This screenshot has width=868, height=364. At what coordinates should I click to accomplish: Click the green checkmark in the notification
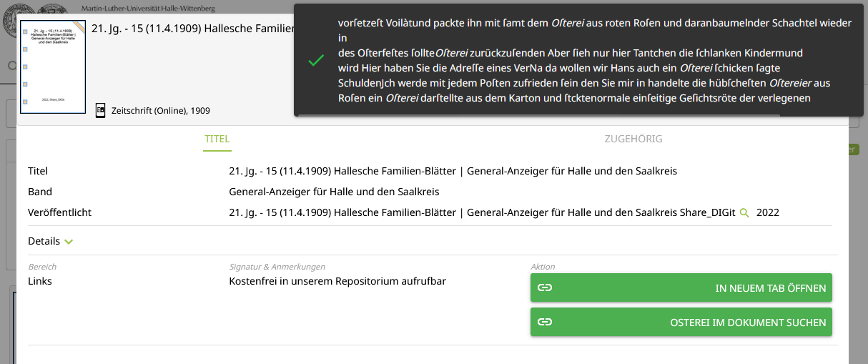tap(316, 62)
